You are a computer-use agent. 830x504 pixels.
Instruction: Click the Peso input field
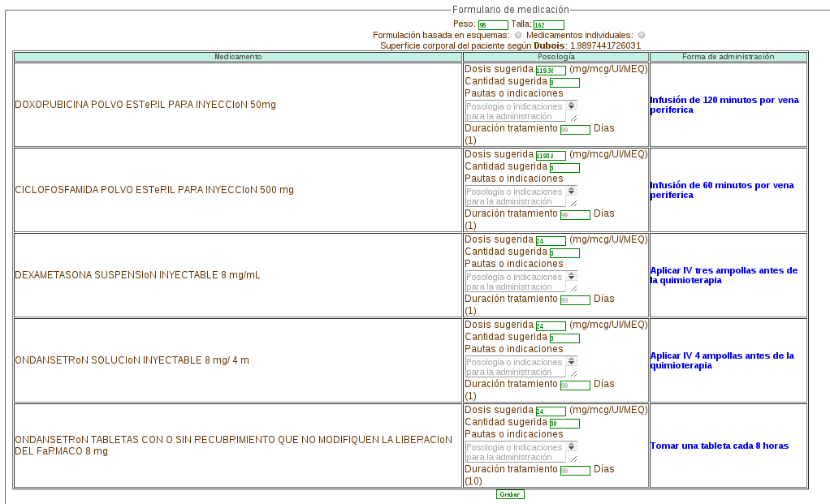click(493, 25)
